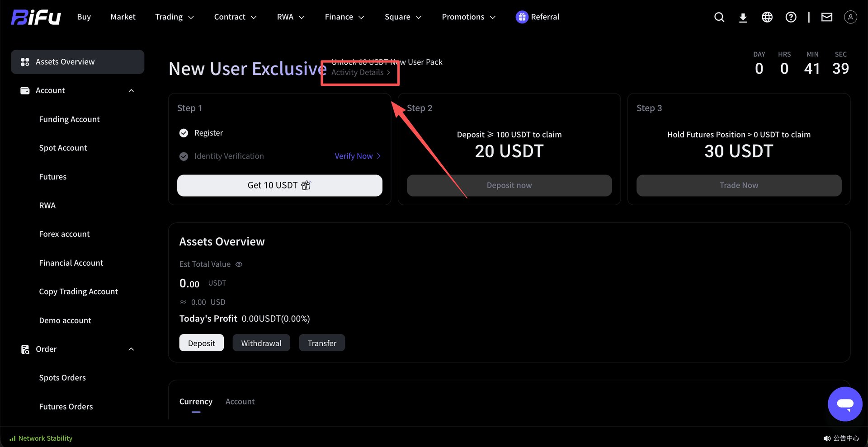Expand the RWA dropdown in top navigation
The width and height of the screenshot is (868, 447).
[291, 17]
